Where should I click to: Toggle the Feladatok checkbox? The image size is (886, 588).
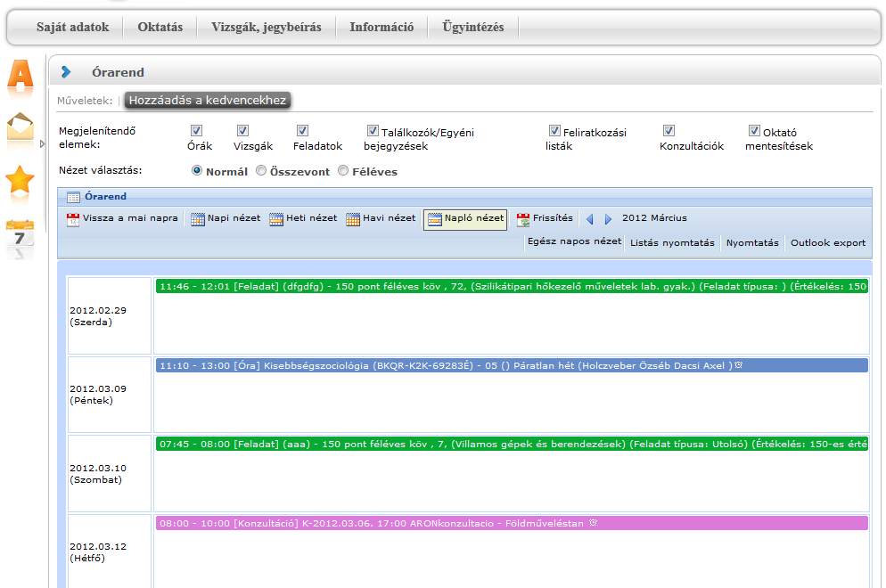tap(303, 130)
